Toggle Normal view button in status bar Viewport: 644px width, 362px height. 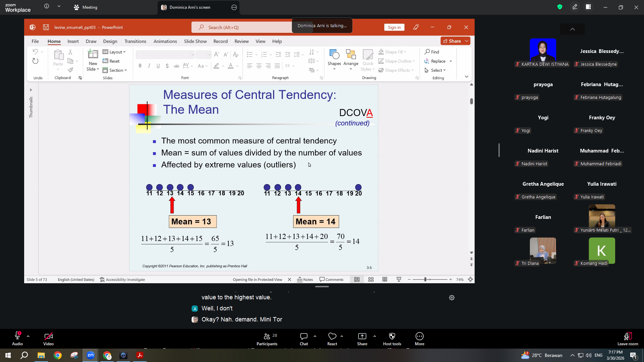pos(357,280)
